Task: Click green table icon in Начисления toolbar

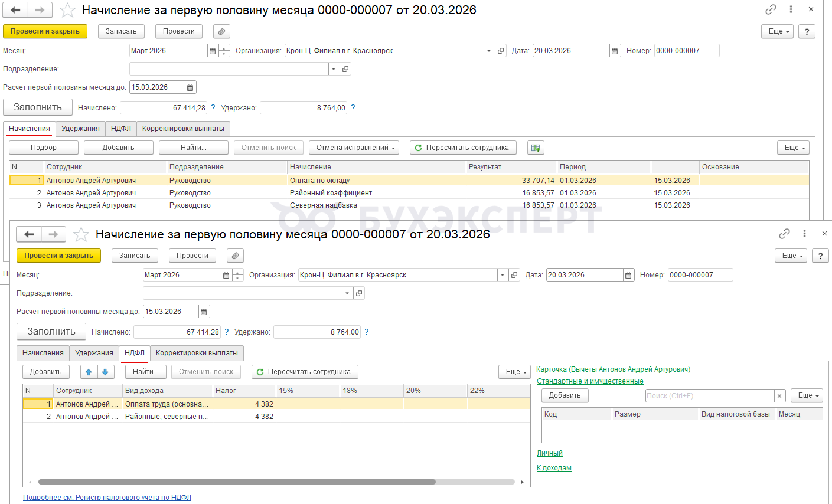Action: [536, 148]
